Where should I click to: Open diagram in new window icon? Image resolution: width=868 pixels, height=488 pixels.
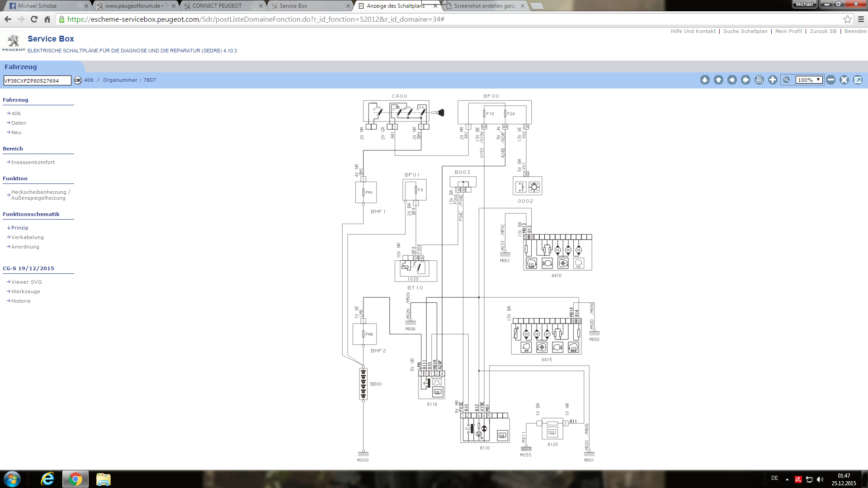[x=858, y=80]
